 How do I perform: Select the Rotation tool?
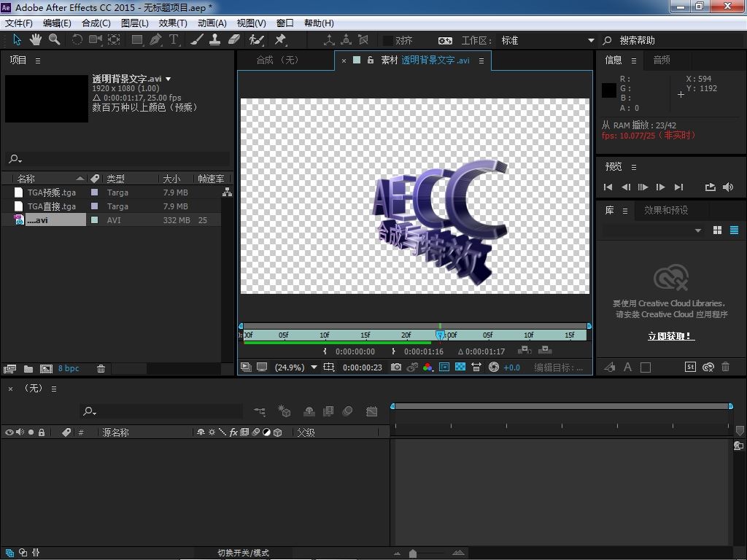[x=77, y=40]
